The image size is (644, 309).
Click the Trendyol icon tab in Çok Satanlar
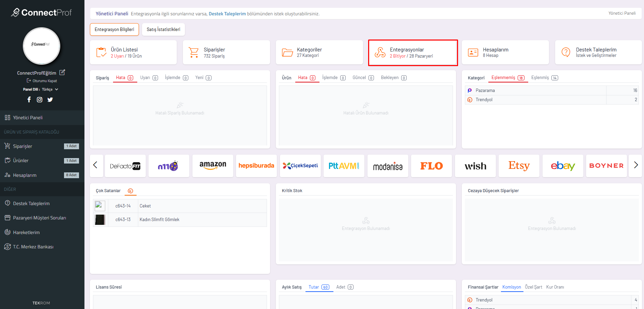[130, 191]
